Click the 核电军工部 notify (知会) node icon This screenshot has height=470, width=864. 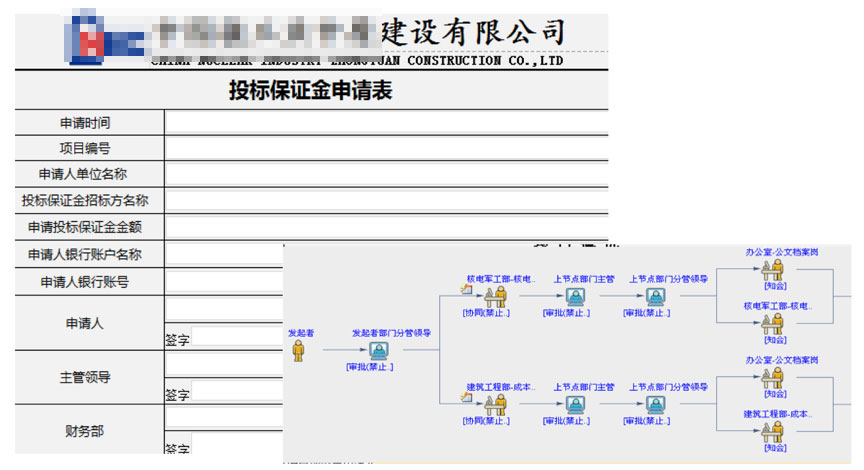pos(773,323)
